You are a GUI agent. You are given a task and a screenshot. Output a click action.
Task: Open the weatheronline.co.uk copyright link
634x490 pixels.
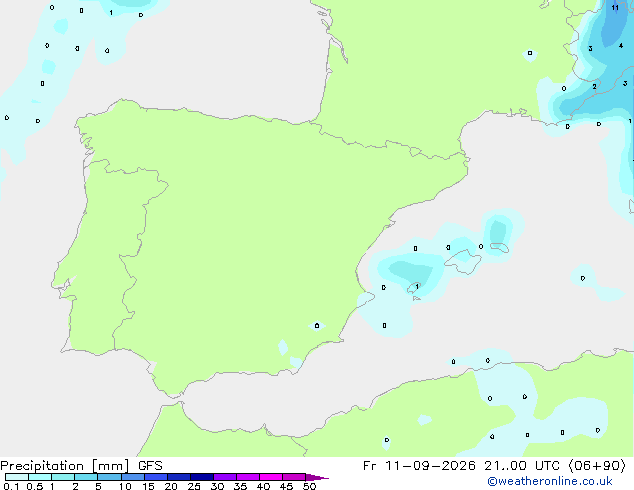(550, 481)
